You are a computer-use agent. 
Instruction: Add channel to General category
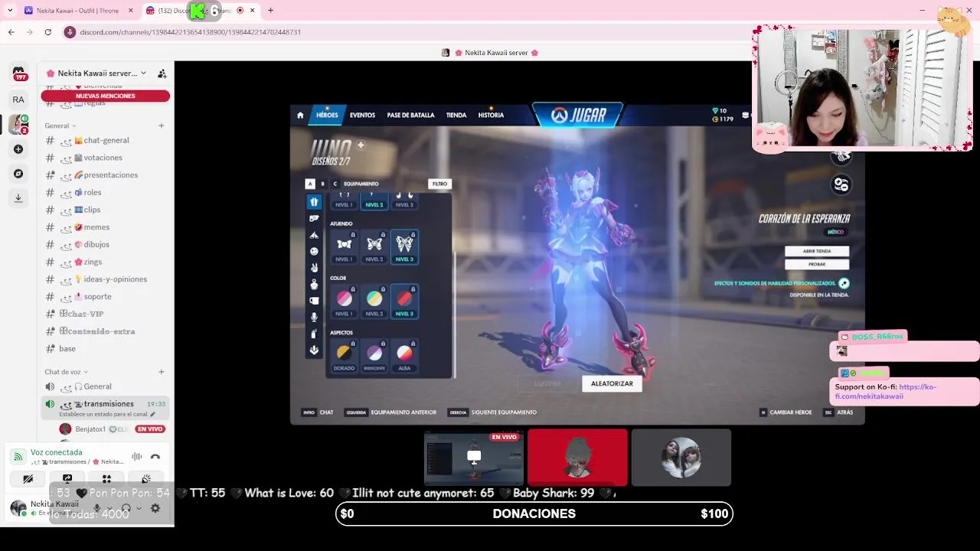point(161,126)
